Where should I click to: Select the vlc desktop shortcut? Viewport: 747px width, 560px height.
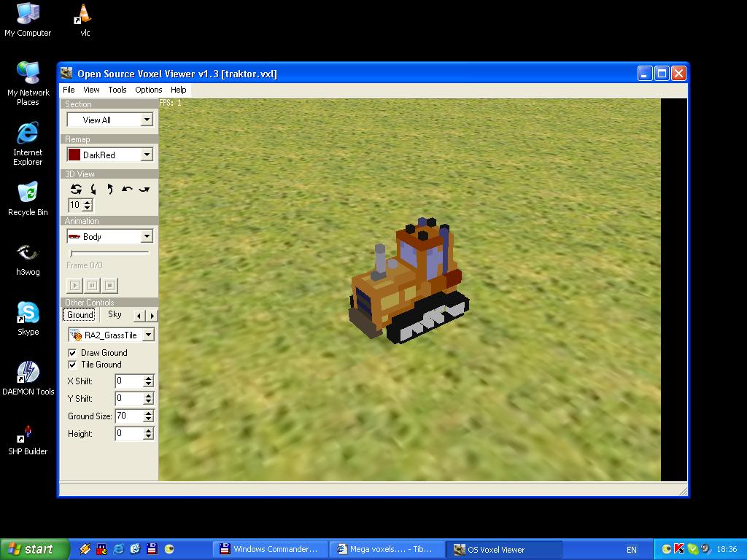85,20
